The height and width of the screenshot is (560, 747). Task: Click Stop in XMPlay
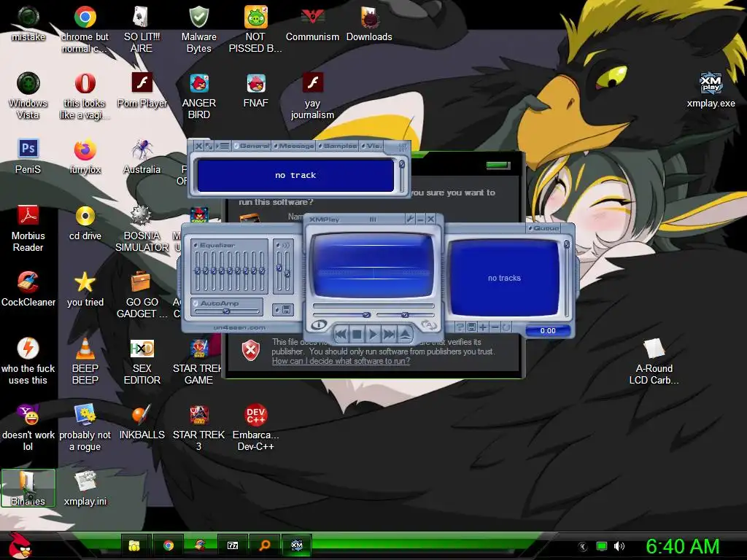[357, 334]
